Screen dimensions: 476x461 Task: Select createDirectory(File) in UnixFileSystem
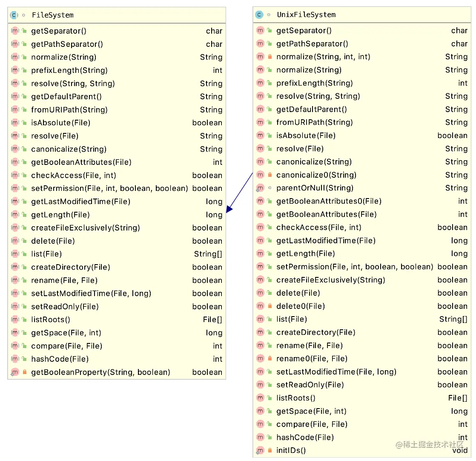click(316, 332)
